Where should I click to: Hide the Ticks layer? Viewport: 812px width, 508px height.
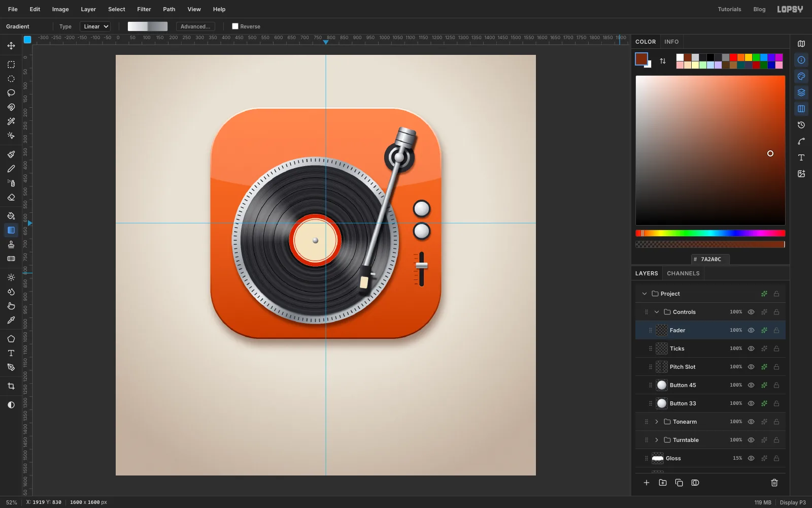coord(751,348)
